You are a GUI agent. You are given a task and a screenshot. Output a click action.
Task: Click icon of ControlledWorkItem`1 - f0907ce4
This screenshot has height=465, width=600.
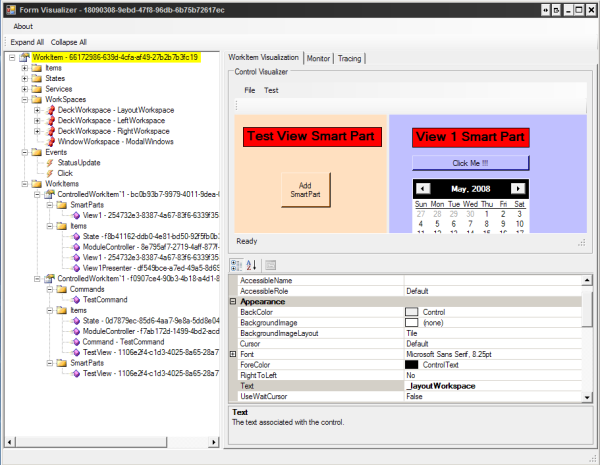point(49,279)
